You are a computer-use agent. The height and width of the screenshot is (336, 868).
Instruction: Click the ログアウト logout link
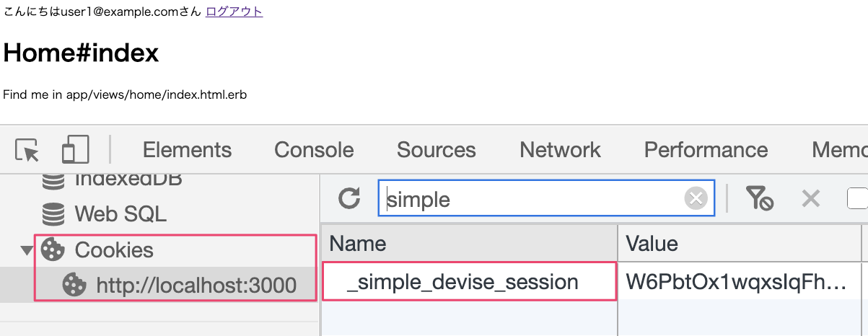pyautogui.click(x=234, y=12)
